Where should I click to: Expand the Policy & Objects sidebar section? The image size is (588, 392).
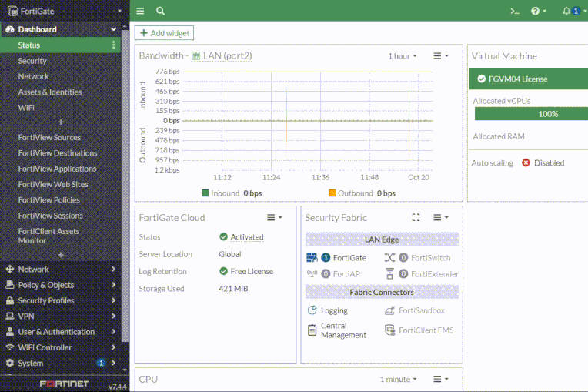(60, 285)
